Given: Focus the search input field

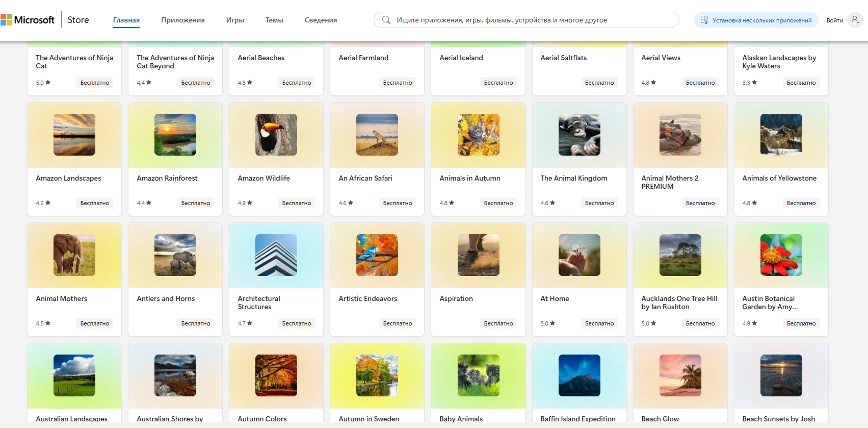Looking at the screenshot, I should [x=527, y=20].
